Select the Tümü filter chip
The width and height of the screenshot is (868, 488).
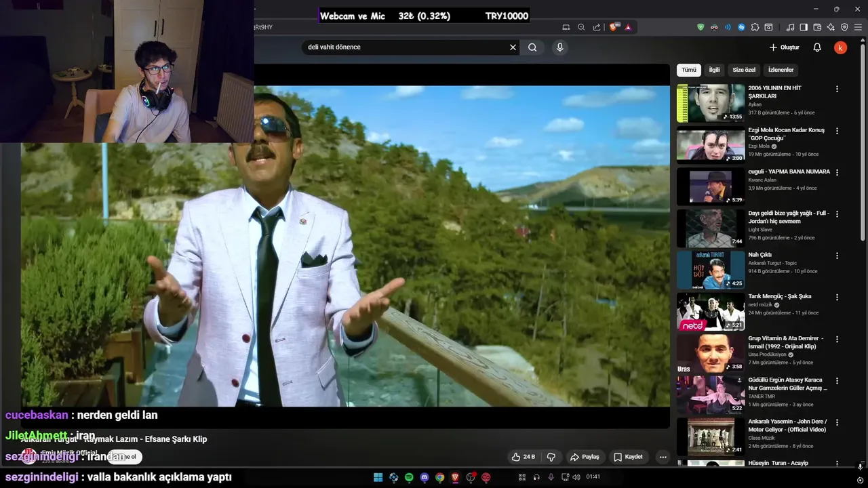688,70
